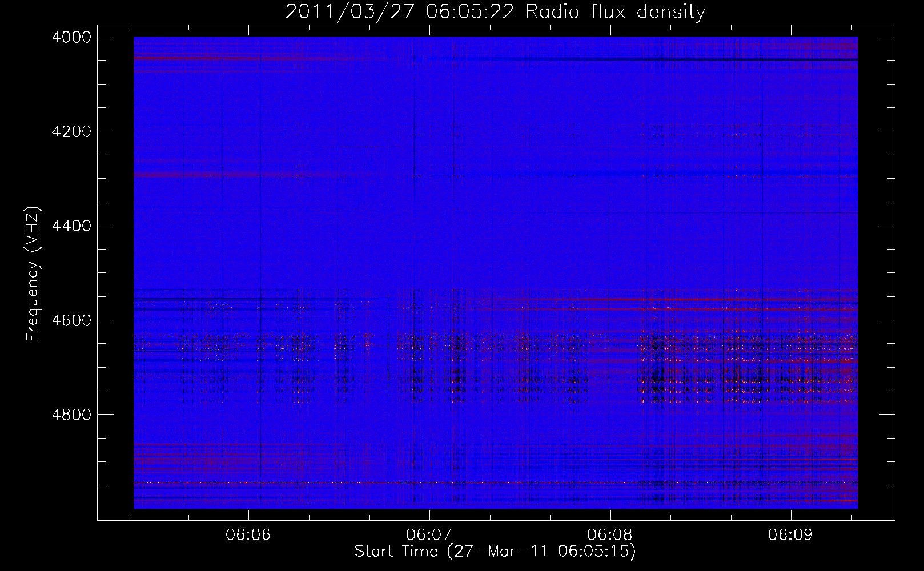Click the plot title '2011/03/27 06:05:22 Radio flux density'
This screenshot has width=924, height=571.
click(x=495, y=11)
